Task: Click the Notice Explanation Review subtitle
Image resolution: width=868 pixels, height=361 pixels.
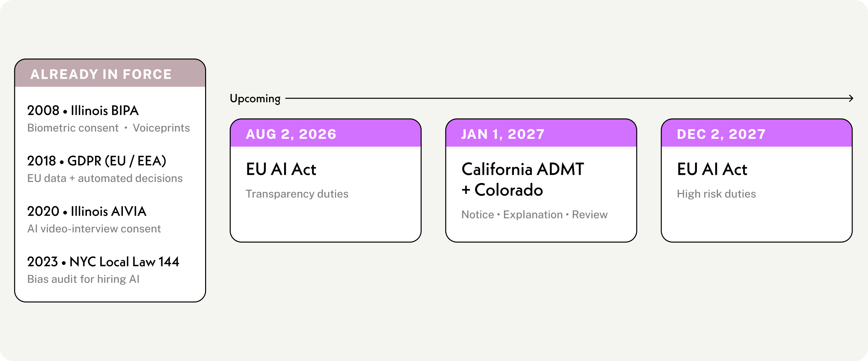Action: point(534,215)
